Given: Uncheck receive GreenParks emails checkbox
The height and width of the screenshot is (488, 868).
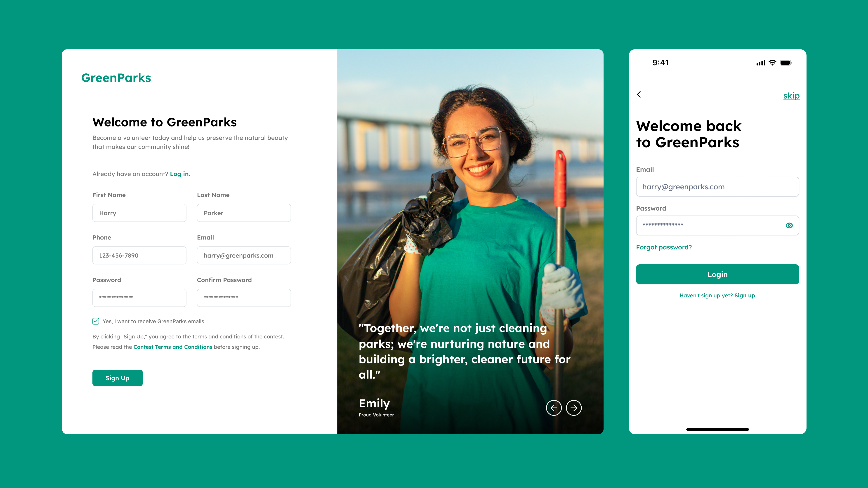Looking at the screenshot, I should click(96, 321).
